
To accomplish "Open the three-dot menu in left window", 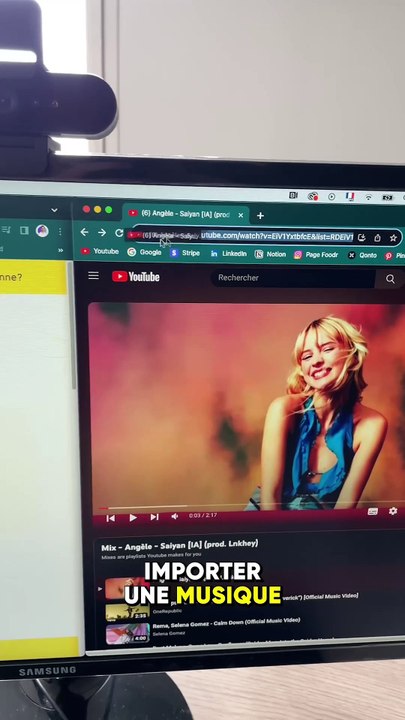I will tap(60, 231).
